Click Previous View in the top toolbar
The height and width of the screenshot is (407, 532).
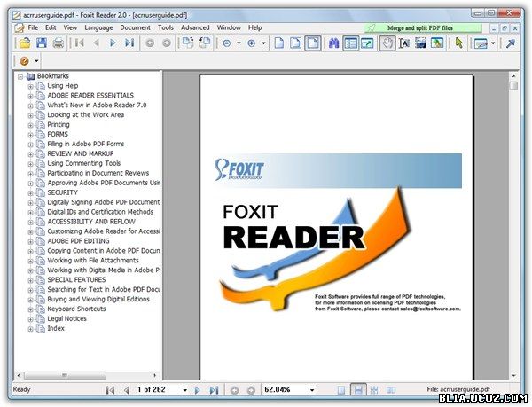150,43
